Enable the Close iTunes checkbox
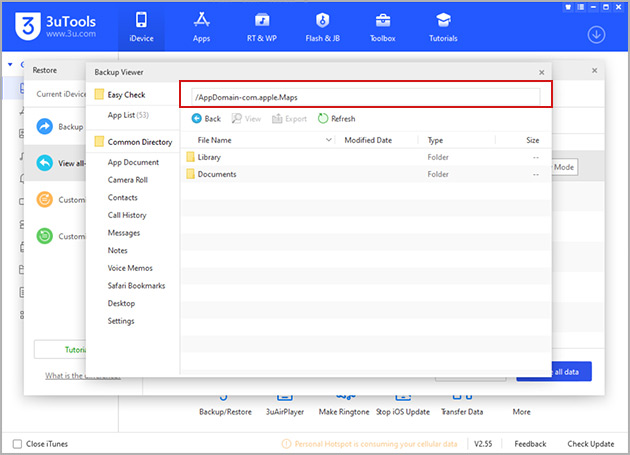Screen dimensions: 630x455 pyautogui.click(x=18, y=444)
